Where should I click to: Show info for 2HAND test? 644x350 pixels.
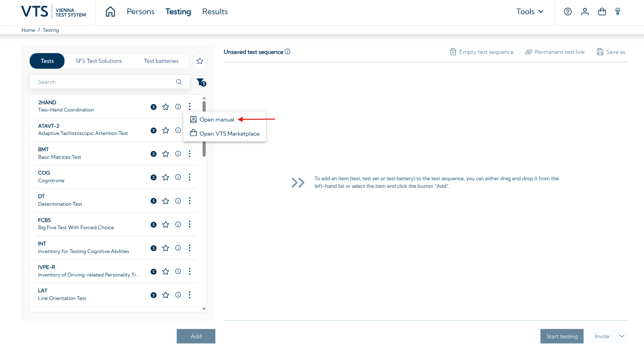tap(178, 107)
